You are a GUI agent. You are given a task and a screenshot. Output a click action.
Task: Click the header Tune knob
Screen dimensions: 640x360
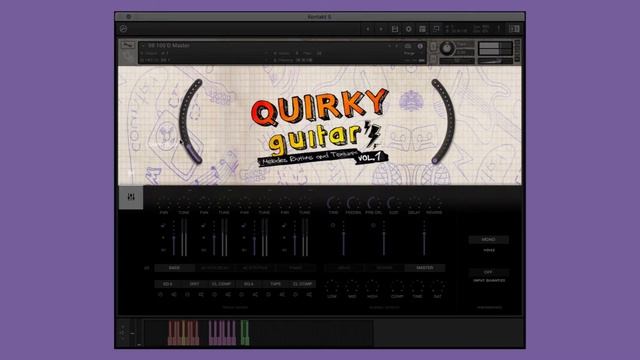tap(447, 49)
